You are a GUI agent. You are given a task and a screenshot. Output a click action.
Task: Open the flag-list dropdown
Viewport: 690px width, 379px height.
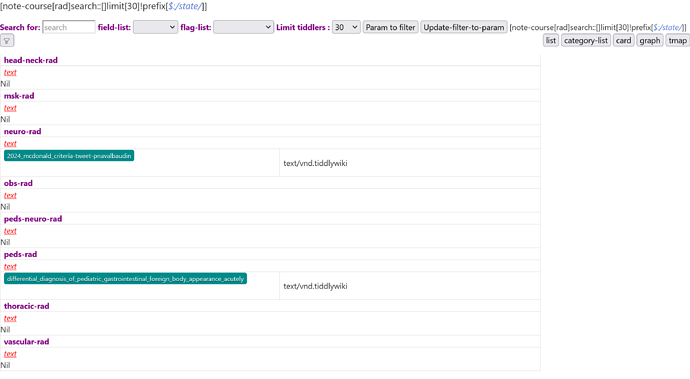tap(243, 27)
